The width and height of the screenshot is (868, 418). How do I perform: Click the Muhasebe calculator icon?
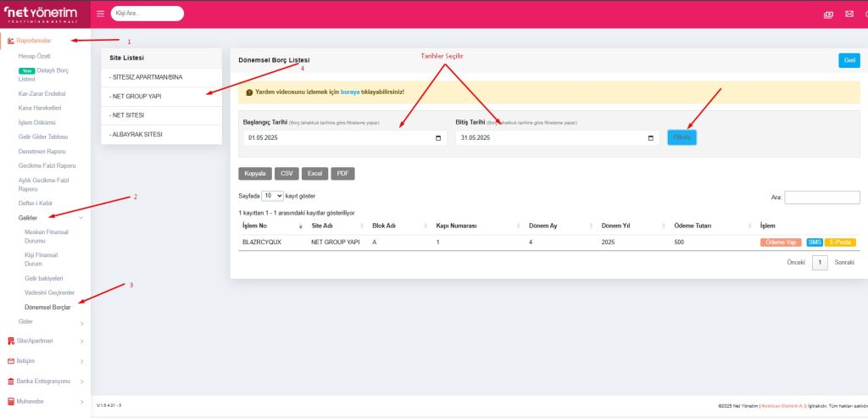[10, 402]
